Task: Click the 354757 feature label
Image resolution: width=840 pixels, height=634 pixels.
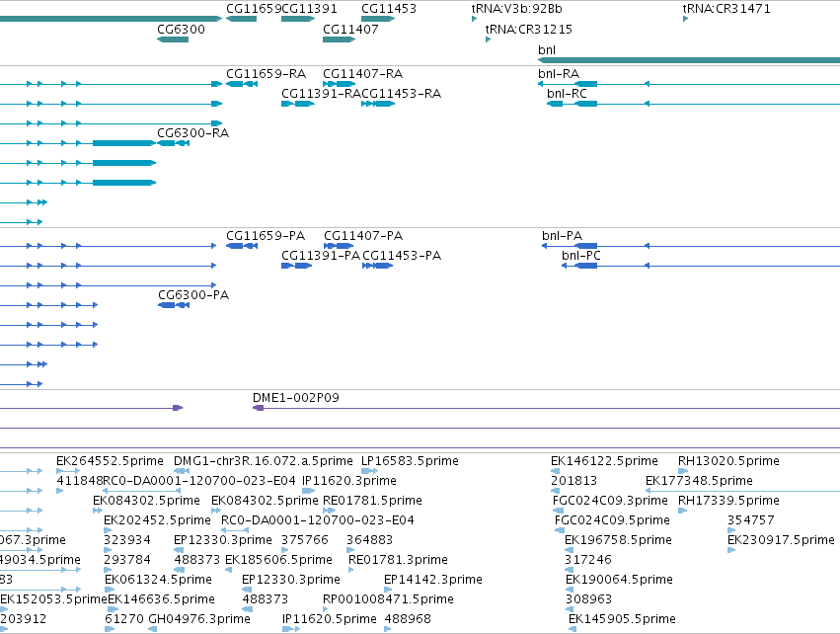Action: [750, 520]
